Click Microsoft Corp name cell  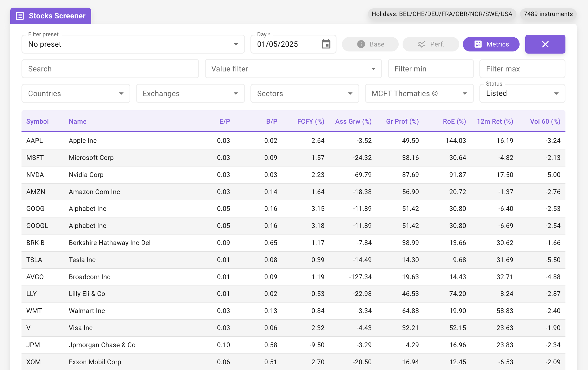91,158
